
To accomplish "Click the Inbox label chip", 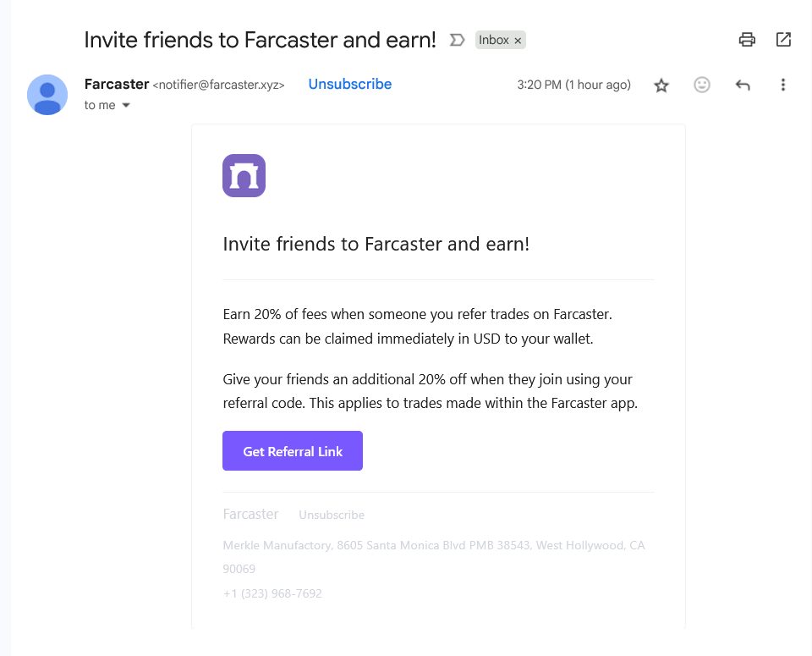I will click(x=494, y=40).
